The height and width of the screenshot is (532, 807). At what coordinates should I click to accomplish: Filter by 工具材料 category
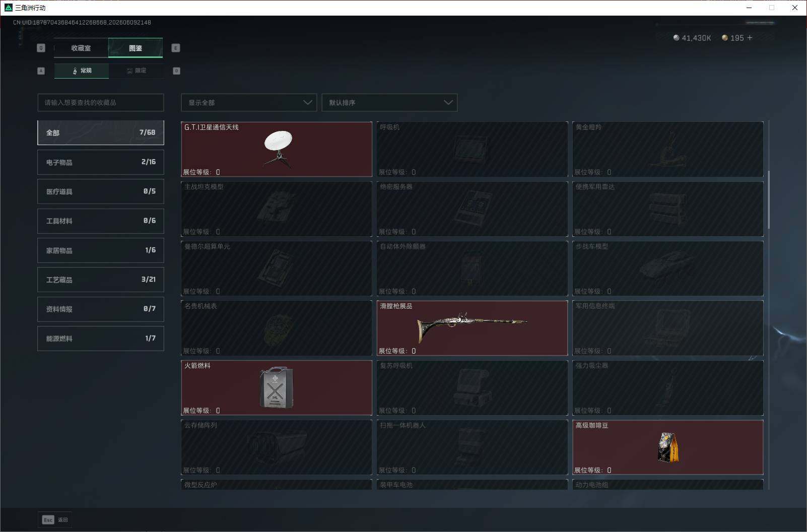[101, 221]
